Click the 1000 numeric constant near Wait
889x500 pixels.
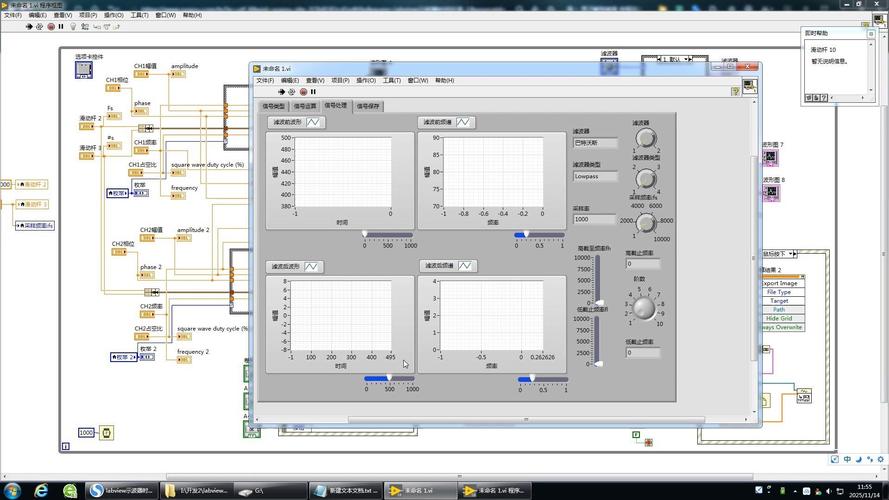pyautogui.click(x=86, y=433)
